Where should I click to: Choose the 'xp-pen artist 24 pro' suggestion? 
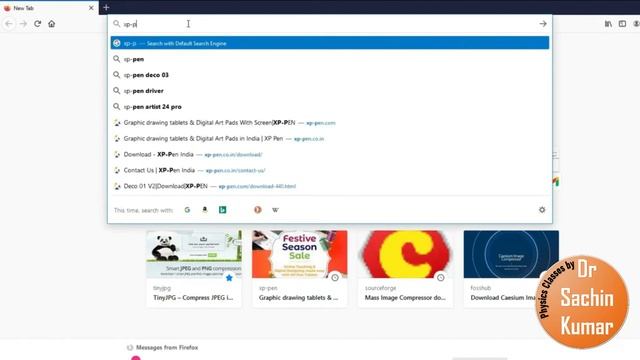(x=330, y=107)
